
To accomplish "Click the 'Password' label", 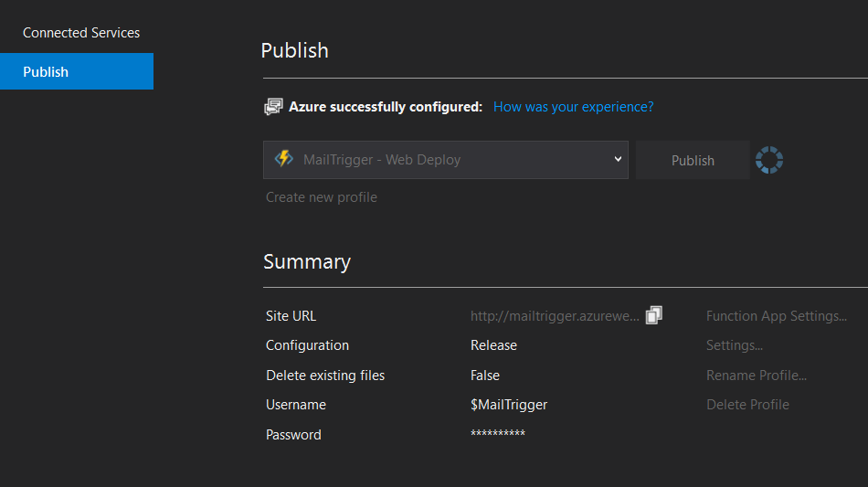I will pyautogui.click(x=293, y=434).
